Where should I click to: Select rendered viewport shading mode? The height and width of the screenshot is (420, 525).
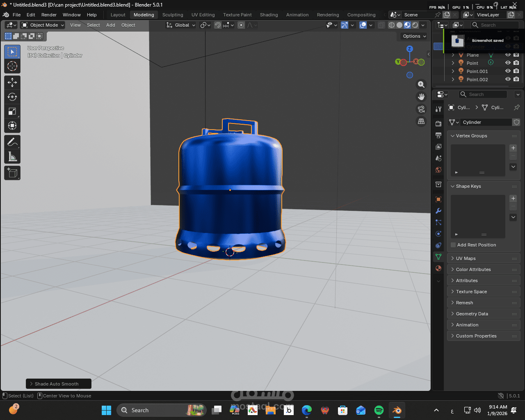415,25
